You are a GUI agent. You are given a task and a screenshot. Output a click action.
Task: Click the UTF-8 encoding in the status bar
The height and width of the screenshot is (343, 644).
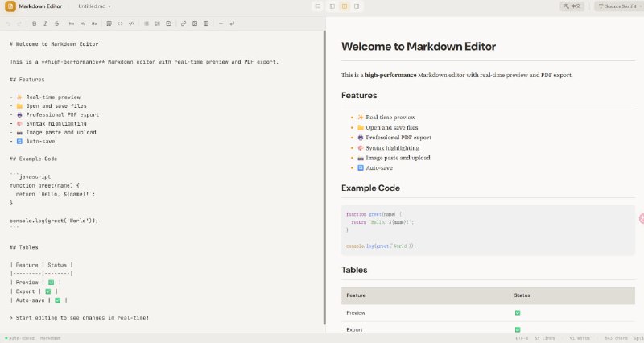[522, 338]
